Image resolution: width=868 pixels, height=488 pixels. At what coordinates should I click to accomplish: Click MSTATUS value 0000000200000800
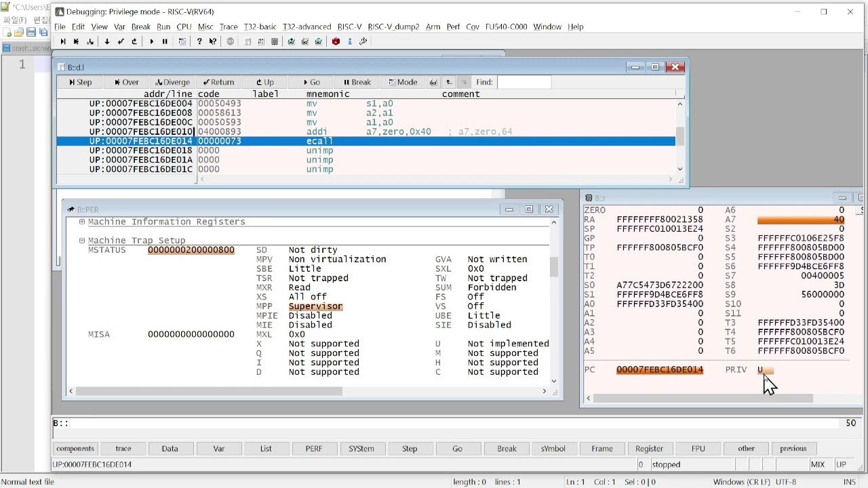coord(191,250)
